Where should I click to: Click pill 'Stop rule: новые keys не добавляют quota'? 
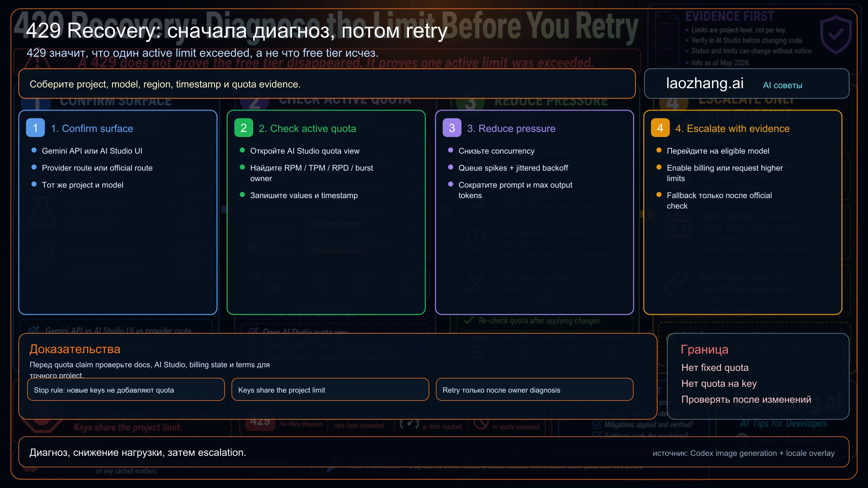126,390
